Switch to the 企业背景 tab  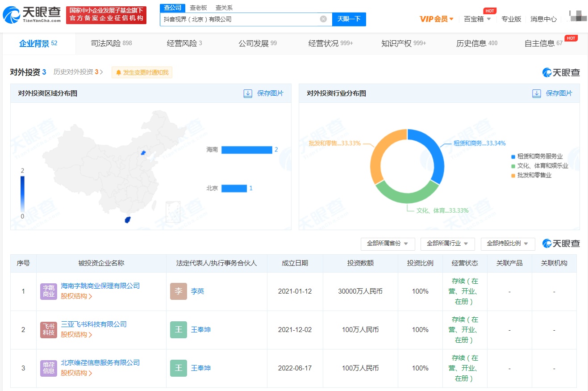[38, 43]
